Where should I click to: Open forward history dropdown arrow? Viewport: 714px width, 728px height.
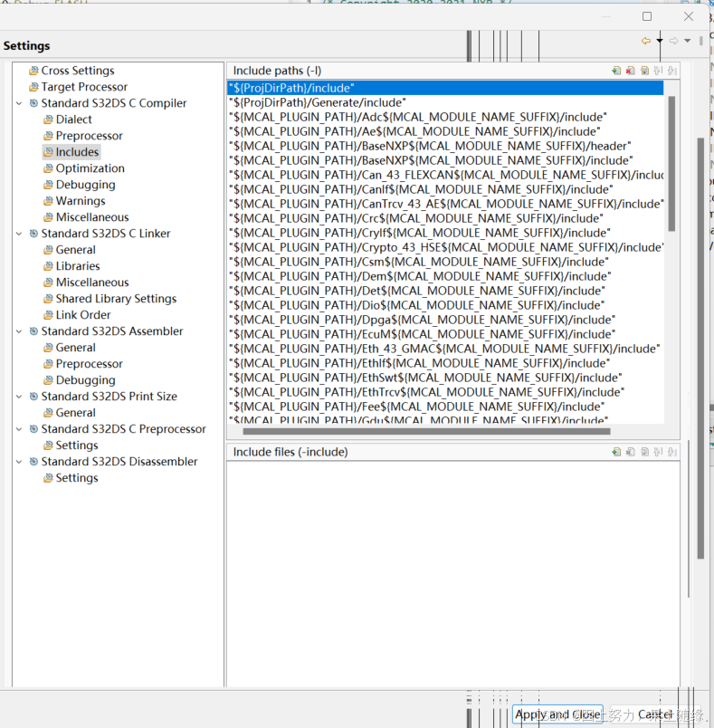coord(688,41)
